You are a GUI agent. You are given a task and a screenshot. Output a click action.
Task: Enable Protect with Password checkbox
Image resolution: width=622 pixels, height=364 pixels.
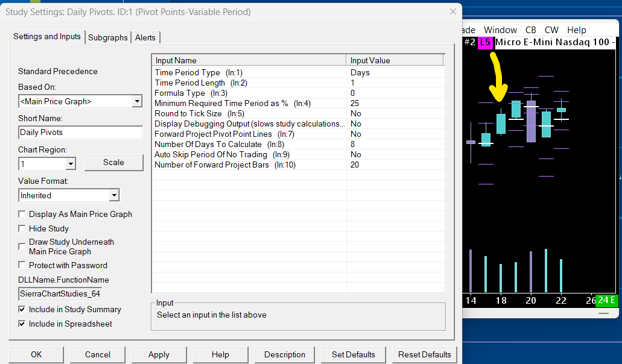pyautogui.click(x=22, y=265)
